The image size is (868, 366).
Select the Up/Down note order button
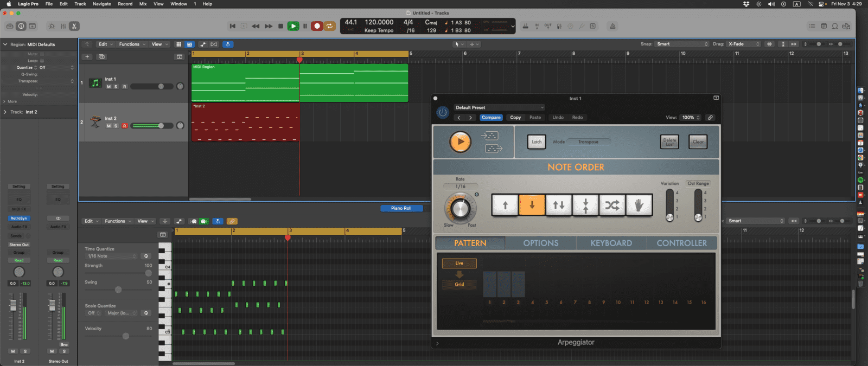coord(559,205)
